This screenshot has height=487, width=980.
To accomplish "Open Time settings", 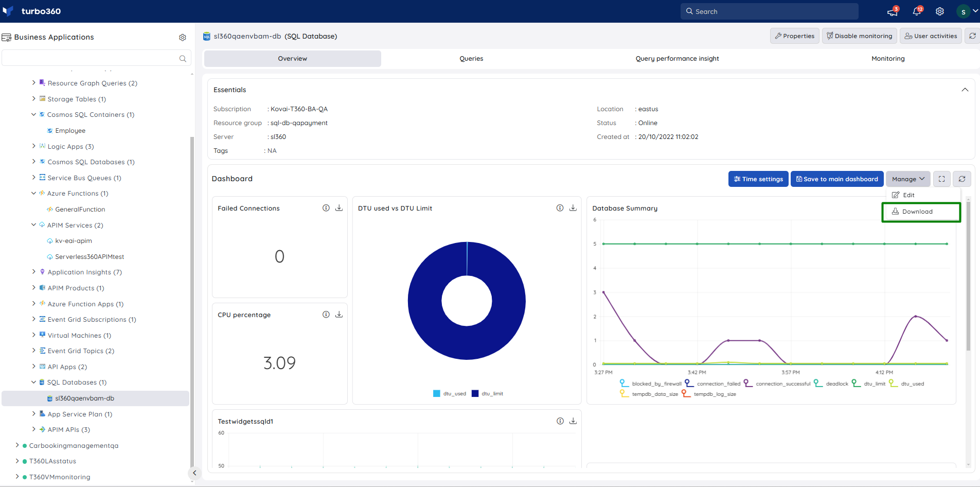I will [758, 179].
